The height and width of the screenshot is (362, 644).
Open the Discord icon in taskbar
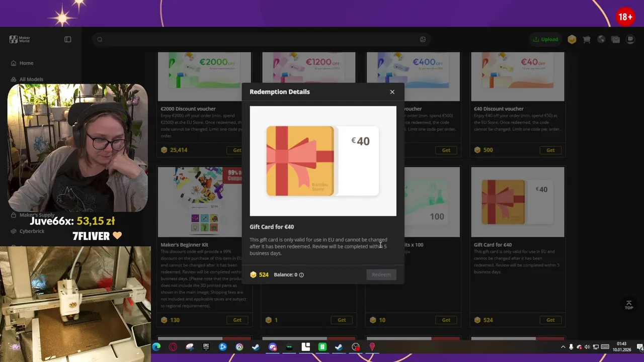[273, 347]
